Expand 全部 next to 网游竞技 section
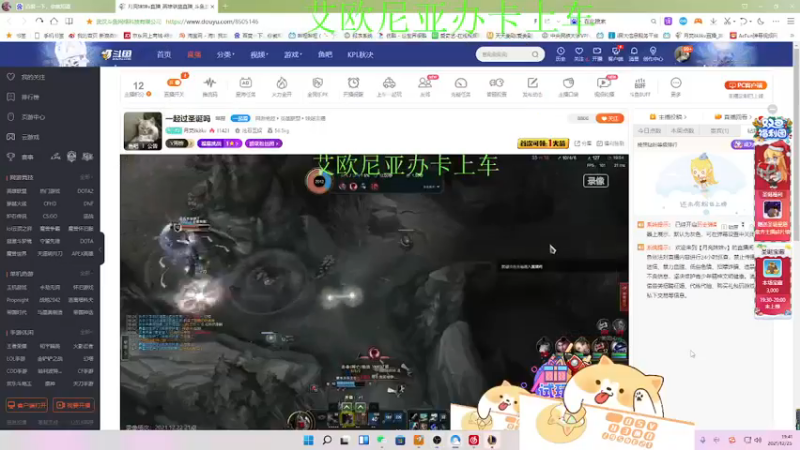Viewport: 800px width, 450px height. point(86,177)
